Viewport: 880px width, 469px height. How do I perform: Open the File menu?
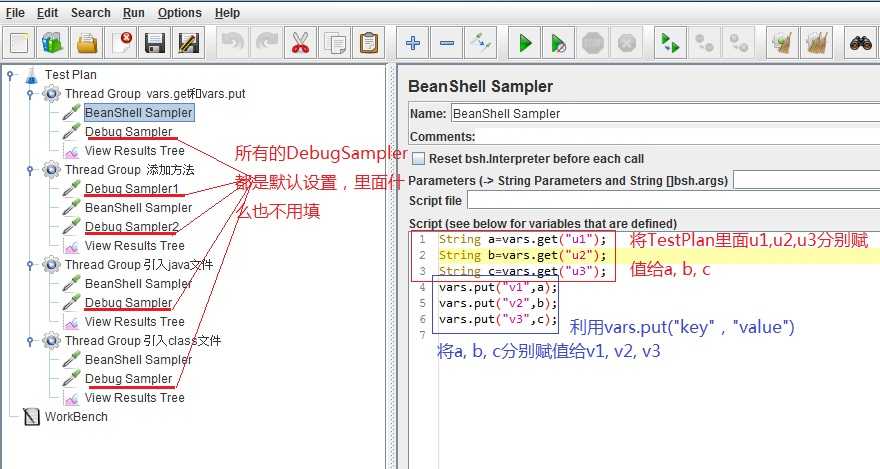[x=15, y=13]
